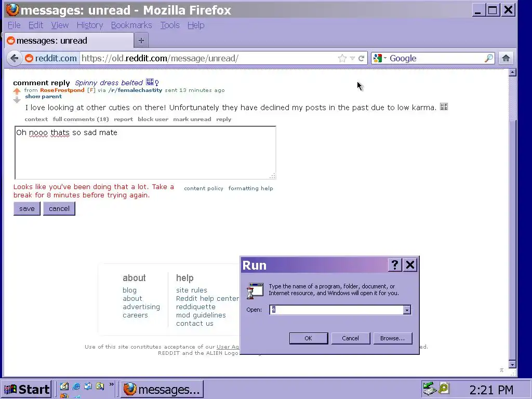Click the Google search input box

pos(436,58)
